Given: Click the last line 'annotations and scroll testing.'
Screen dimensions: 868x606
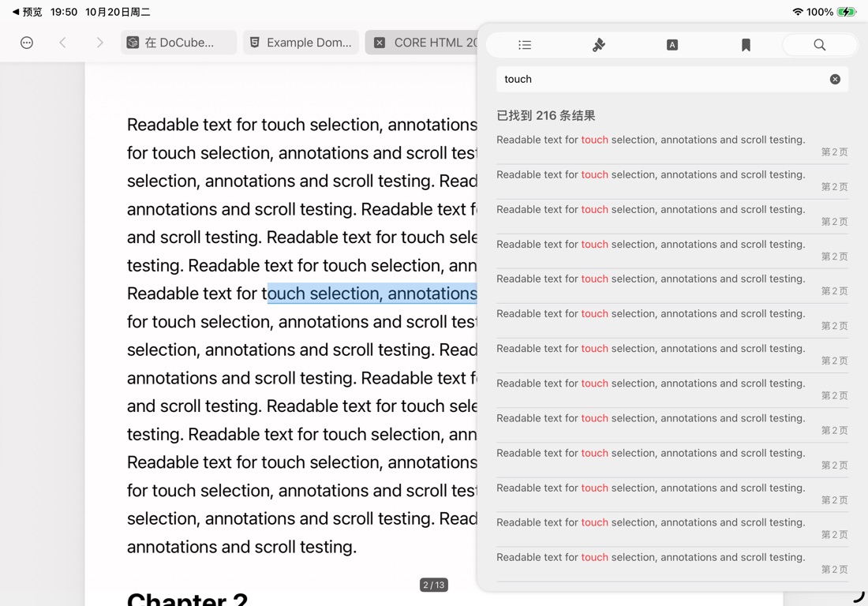Looking at the screenshot, I should click(x=242, y=547).
